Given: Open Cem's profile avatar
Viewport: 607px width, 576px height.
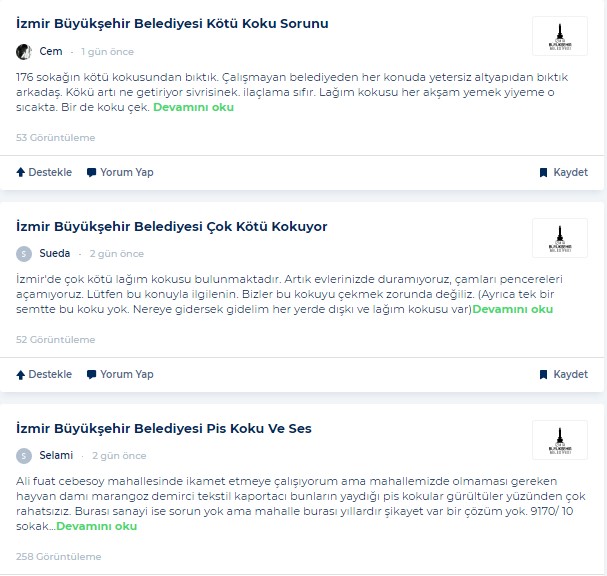Looking at the screenshot, I should point(24,51).
